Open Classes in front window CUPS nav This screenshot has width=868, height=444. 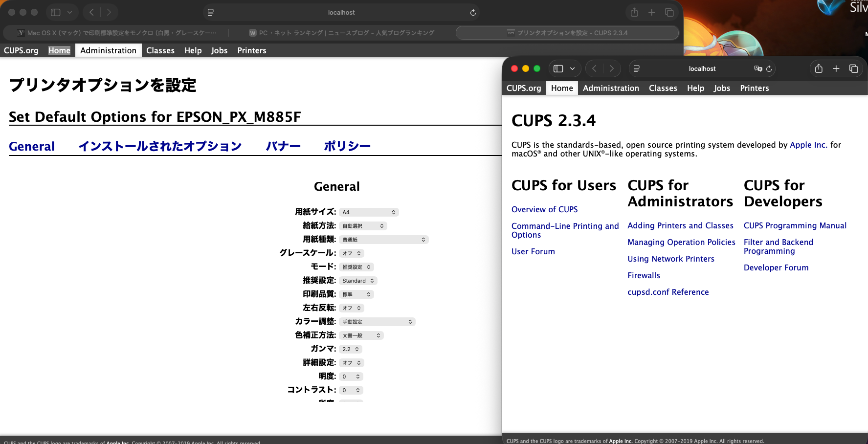[x=663, y=88]
